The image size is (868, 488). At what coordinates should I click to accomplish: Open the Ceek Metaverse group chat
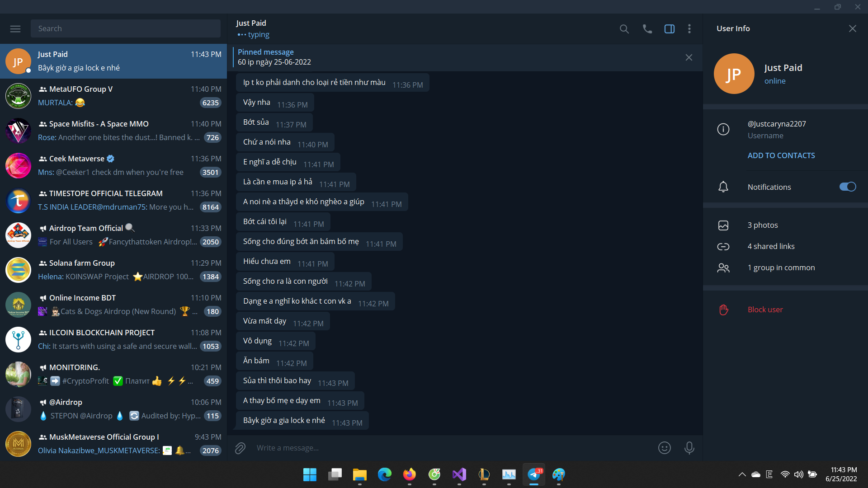113,165
